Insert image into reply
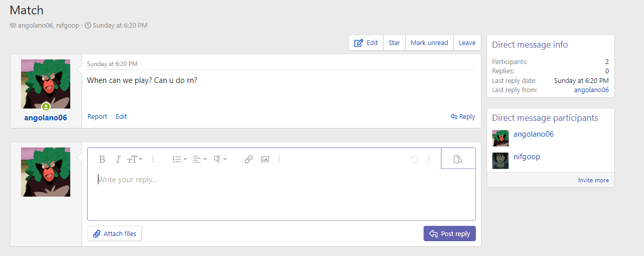644x256 pixels. coord(265,159)
